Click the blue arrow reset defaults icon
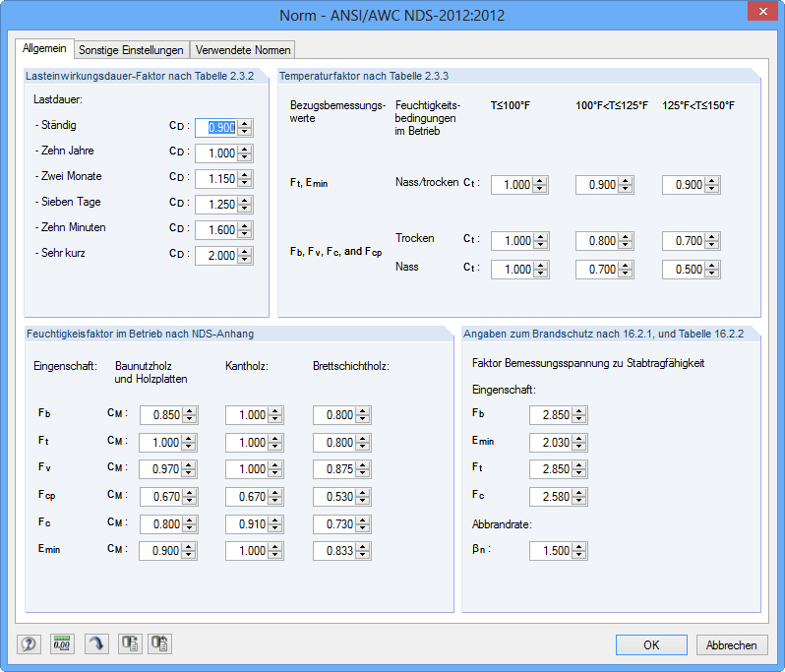The image size is (785, 672). (x=96, y=643)
